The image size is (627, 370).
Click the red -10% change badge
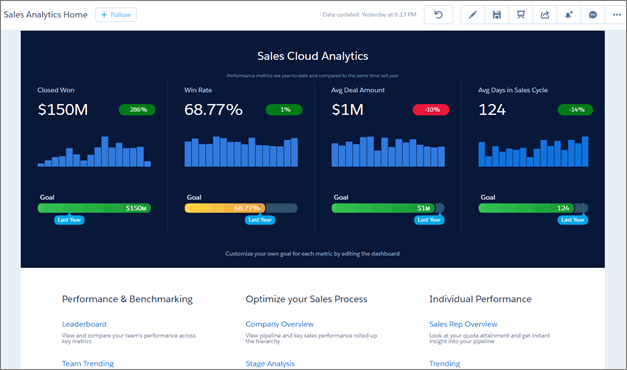(431, 110)
